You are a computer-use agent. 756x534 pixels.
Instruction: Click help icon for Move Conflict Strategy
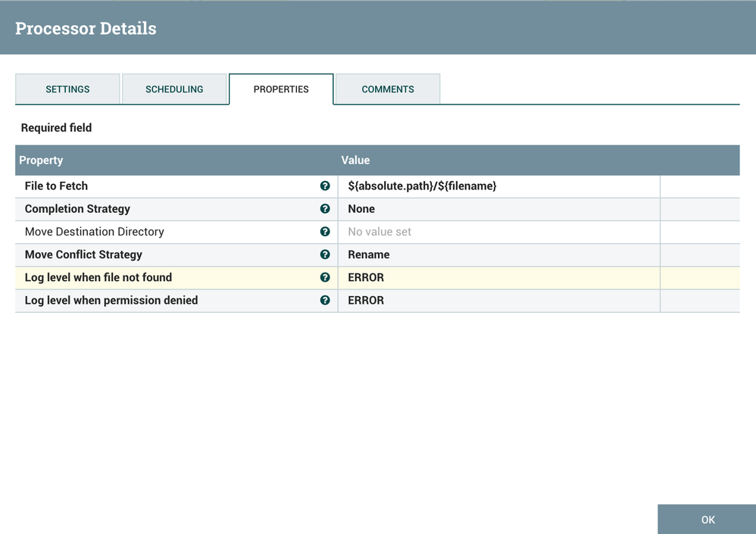(x=325, y=255)
